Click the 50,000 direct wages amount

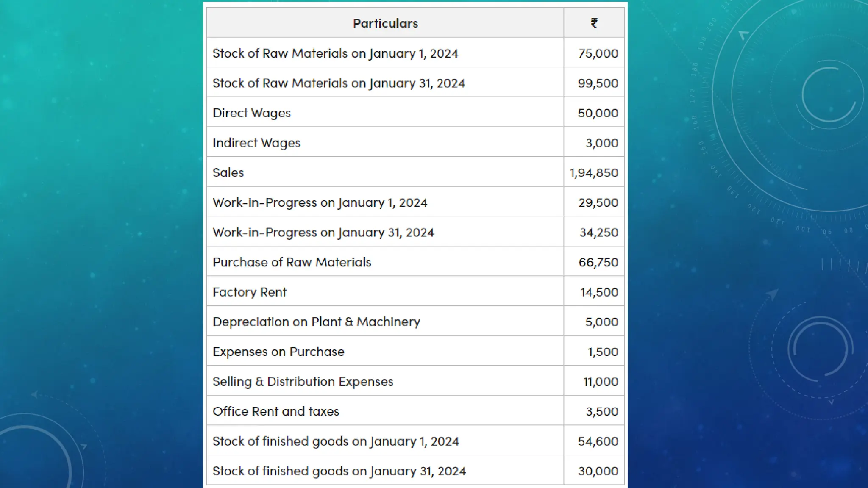point(598,113)
